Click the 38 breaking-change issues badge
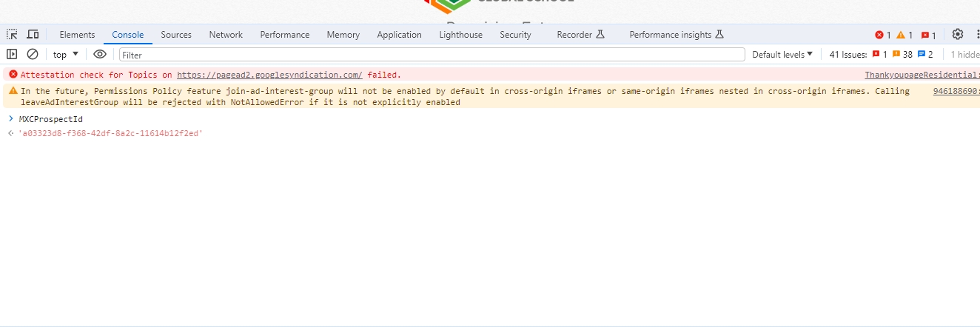This screenshot has height=327, width=980. (902, 54)
